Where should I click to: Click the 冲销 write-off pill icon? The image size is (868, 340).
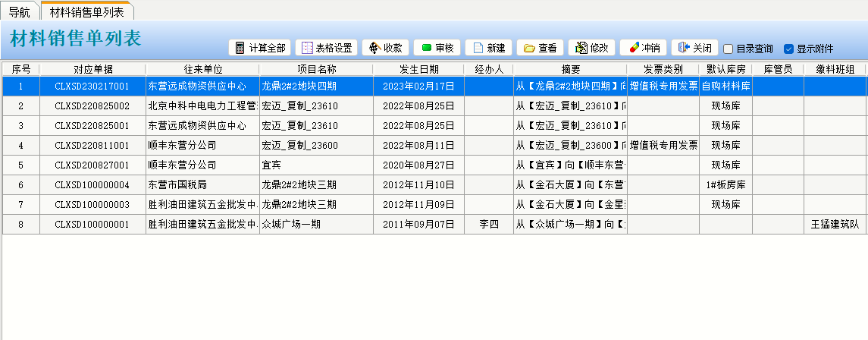click(632, 48)
